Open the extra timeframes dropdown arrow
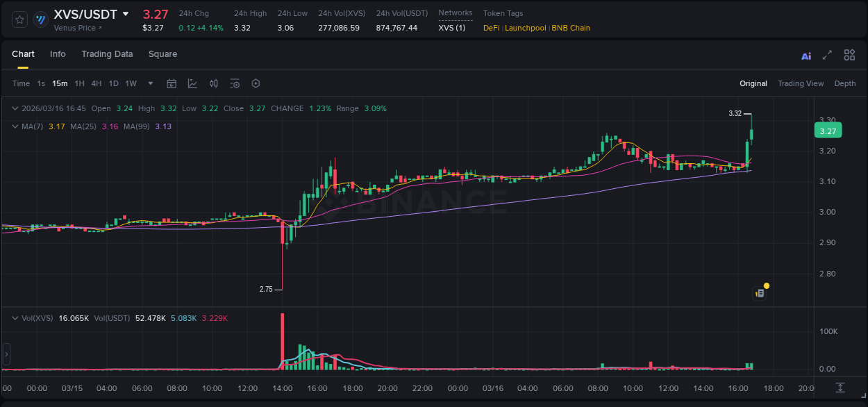 [149, 83]
